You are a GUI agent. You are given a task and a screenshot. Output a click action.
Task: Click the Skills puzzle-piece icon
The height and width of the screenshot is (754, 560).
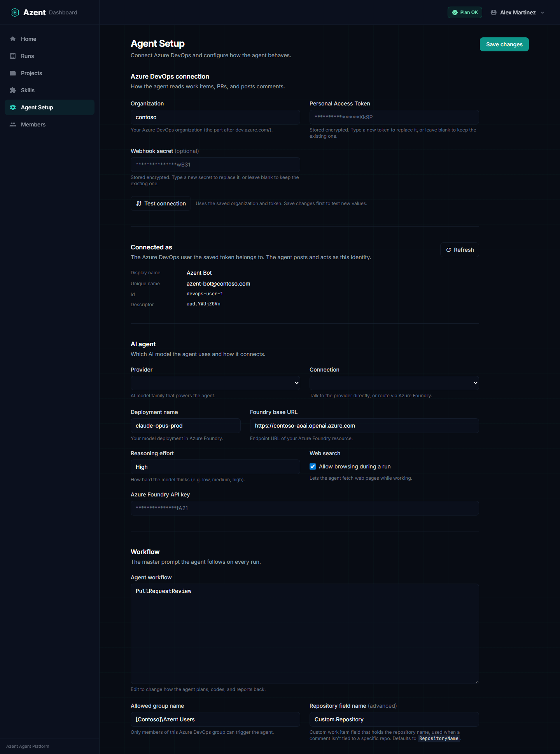click(x=13, y=90)
